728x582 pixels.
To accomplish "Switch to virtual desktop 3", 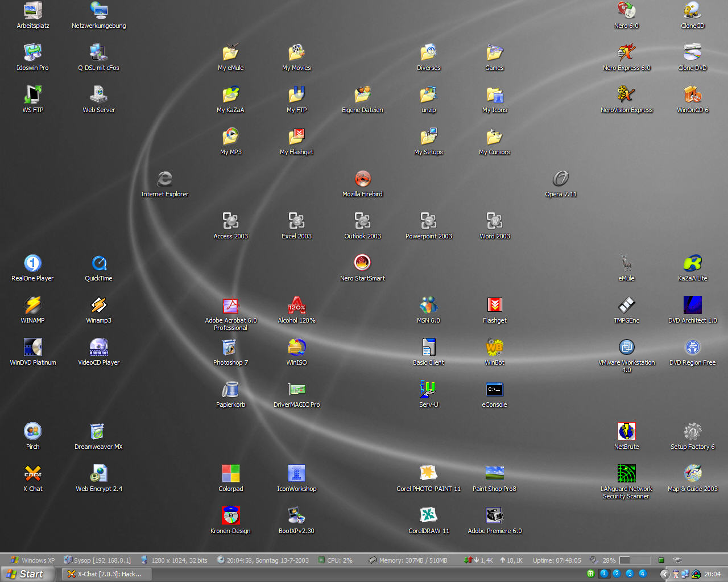I will (630, 573).
